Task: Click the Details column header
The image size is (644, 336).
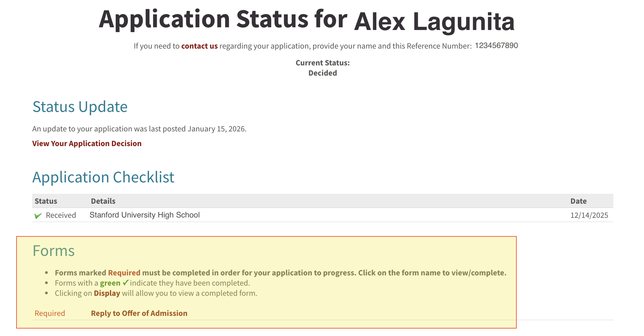Action: 103,201
